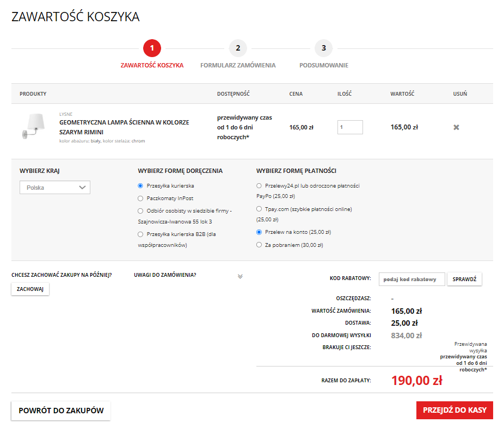The image size is (504, 441).
Task: Go to step 1 Zawartość koszyka
Action: (x=152, y=48)
